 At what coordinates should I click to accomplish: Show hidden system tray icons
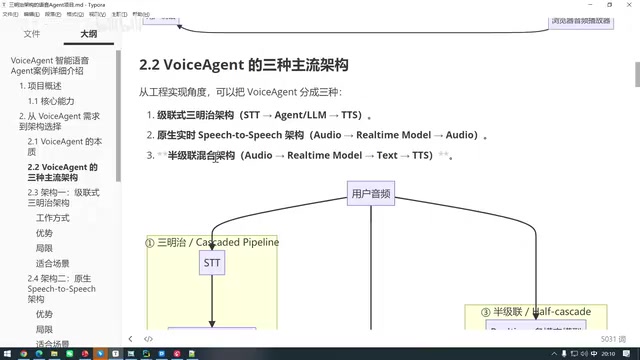click(554, 353)
